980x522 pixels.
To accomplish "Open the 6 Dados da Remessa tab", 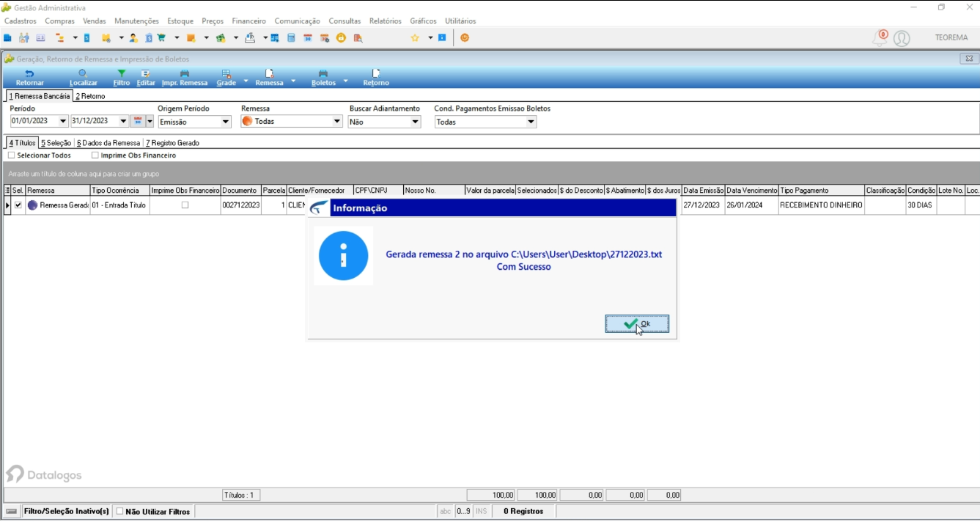I will click(x=108, y=143).
